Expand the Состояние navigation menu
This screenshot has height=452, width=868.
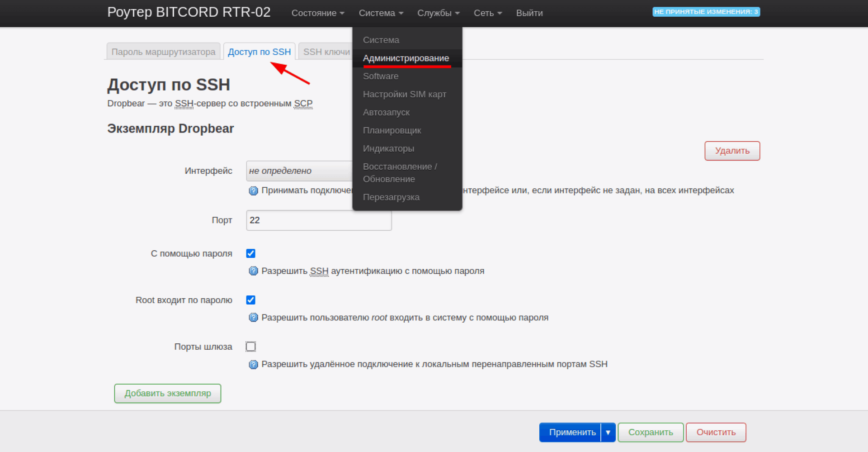(318, 13)
